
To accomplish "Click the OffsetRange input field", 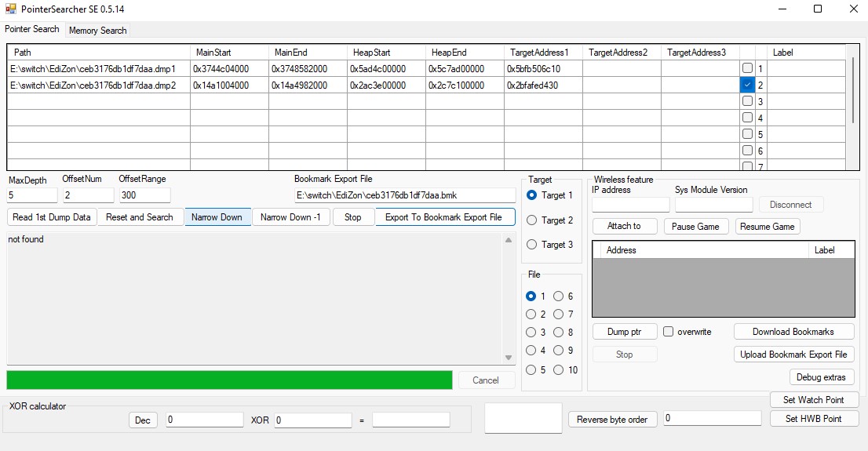I will point(144,195).
